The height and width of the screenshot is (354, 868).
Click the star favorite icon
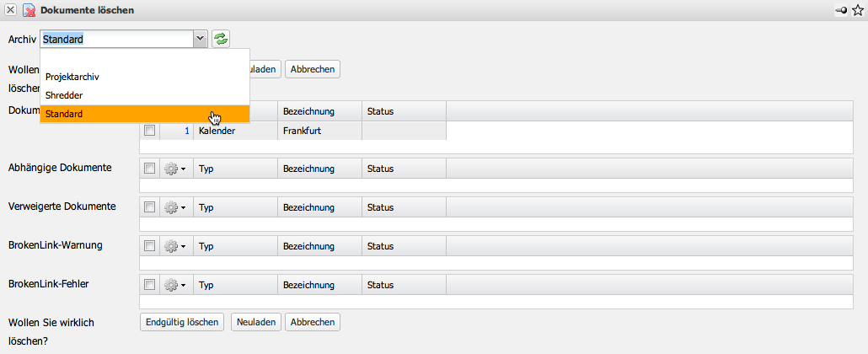click(x=858, y=9)
